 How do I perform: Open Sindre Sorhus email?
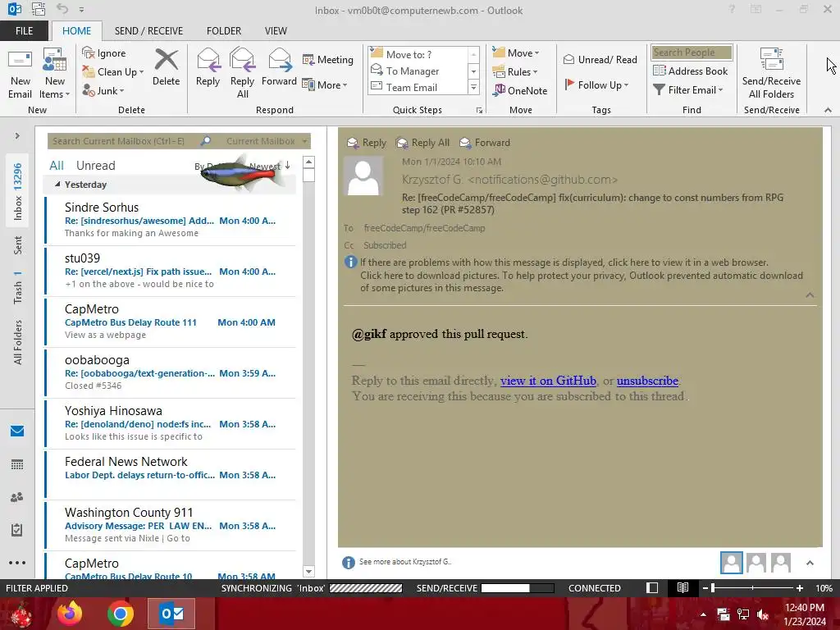[171, 220]
